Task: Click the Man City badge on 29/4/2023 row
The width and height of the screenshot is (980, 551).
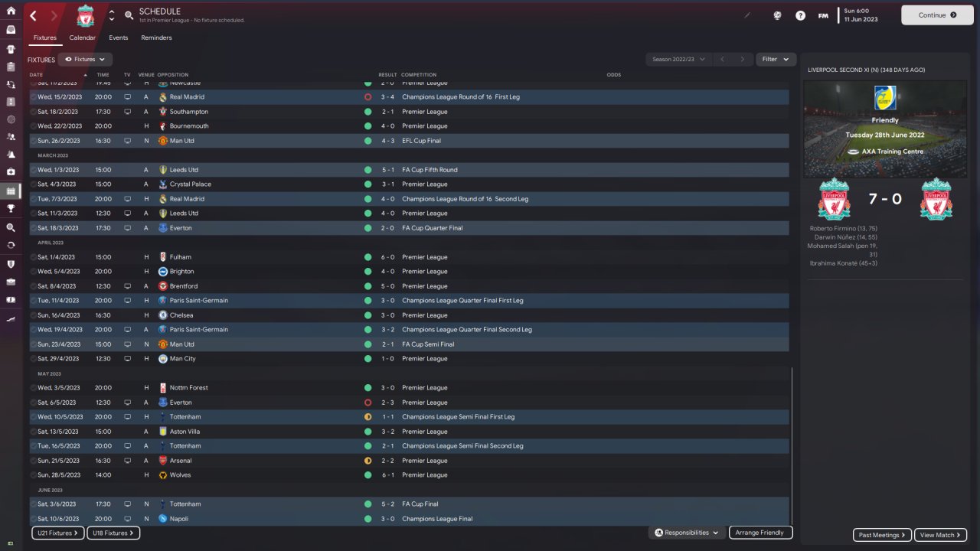Action: pyautogui.click(x=162, y=359)
